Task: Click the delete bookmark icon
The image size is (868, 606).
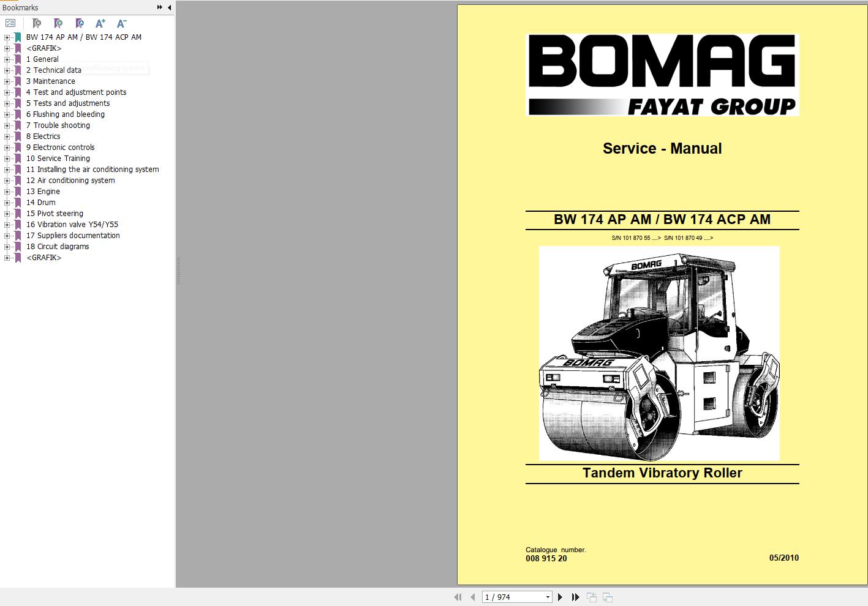Action: [x=36, y=23]
